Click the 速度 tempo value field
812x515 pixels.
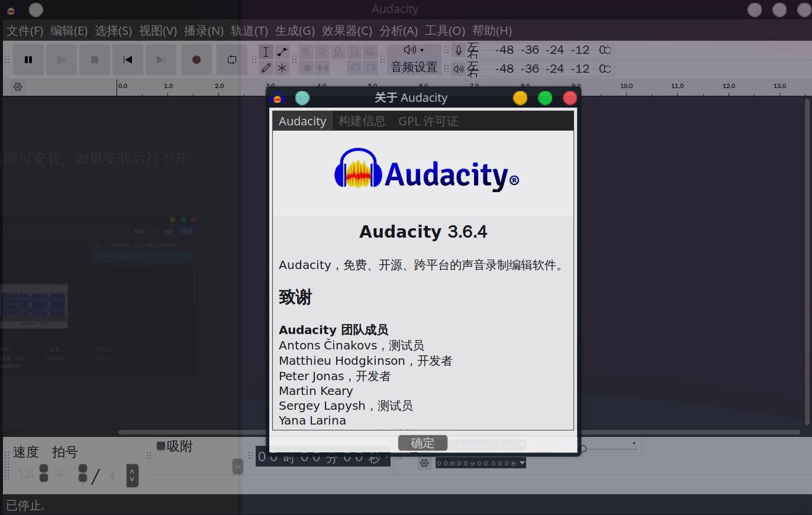pos(27,474)
